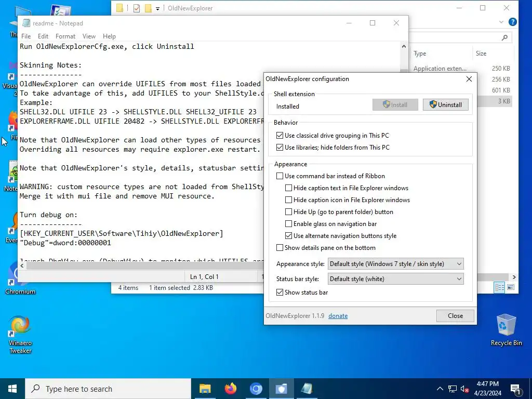Viewport: 532px width, 399px height.
Task: Open the Chromium desktop shortcut
Action: tap(20, 280)
